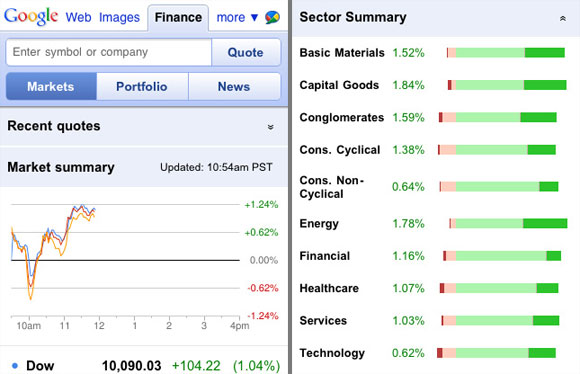Screen dimensions: 580x374
Task: Open the Google Buzz colorful icon
Action: pos(273,17)
